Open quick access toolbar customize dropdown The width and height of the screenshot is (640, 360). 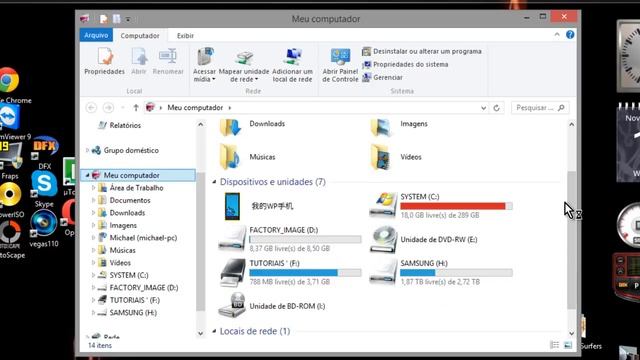click(128, 19)
